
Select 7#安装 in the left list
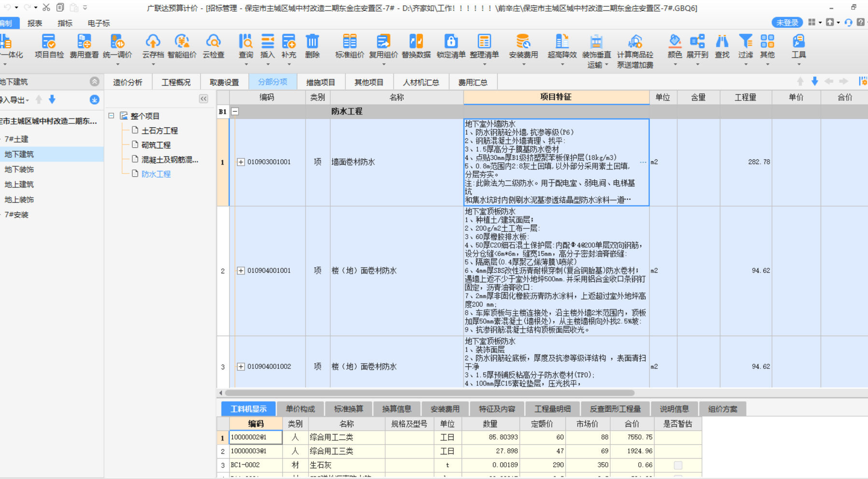coord(17,214)
